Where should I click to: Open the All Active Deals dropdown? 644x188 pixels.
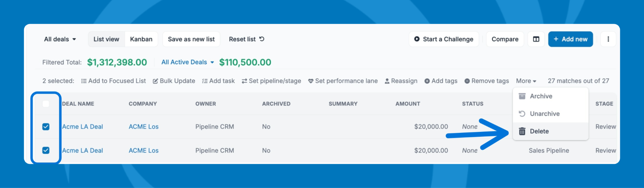coord(187,62)
